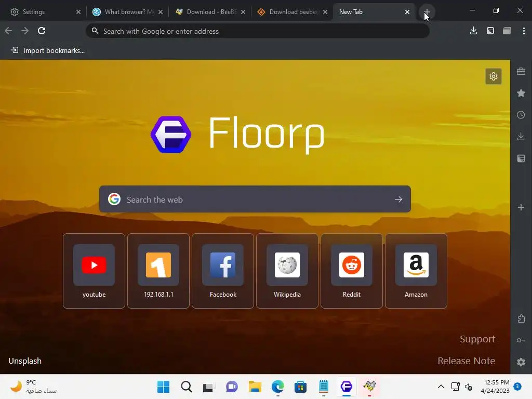Image resolution: width=532 pixels, height=399 pixels.
Task: Close the Settings tab
Action: (78, 12)
